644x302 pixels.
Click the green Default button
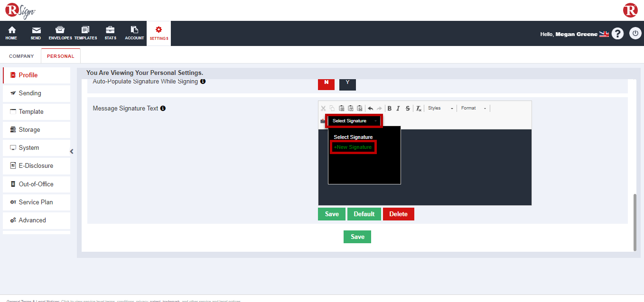[x=364, y=214]
